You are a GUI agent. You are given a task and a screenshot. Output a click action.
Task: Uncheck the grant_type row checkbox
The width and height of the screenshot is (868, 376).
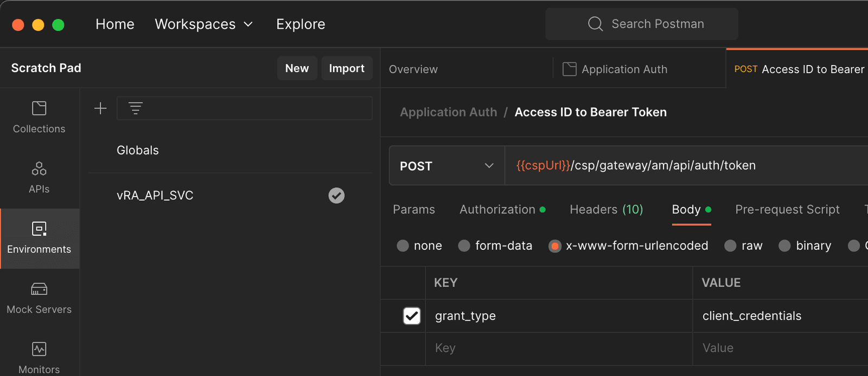pos(412,316)
